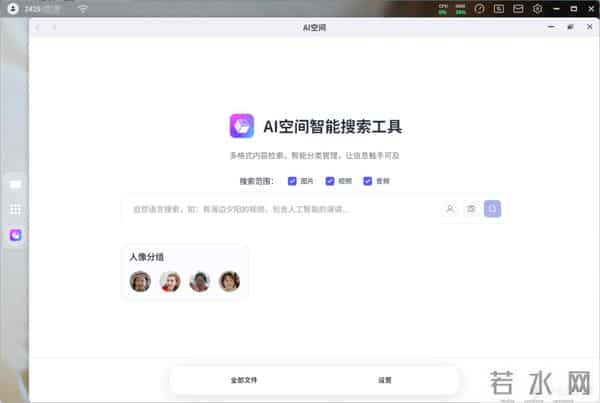The image size is (600, 403).
Task: Open the white desktop icon in sidebar
Action: coord(15,184)
